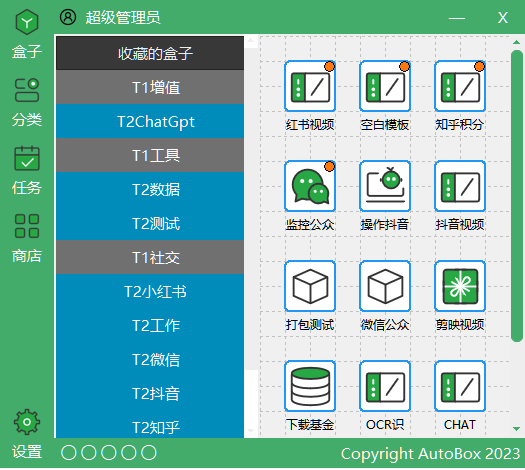The height and width of the screenshot is (470, 525).
Task: Open the 商店 store grid icon
Action: 27,226
